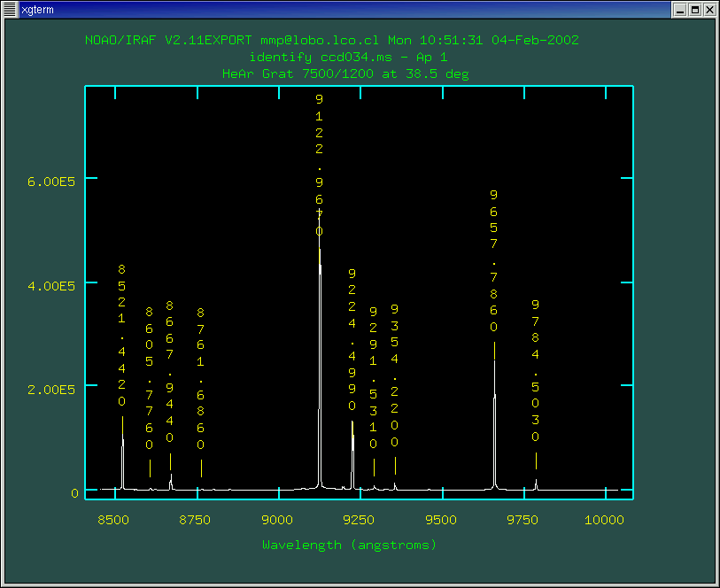Select the 8761.6860 line label

tap(201, 379)
